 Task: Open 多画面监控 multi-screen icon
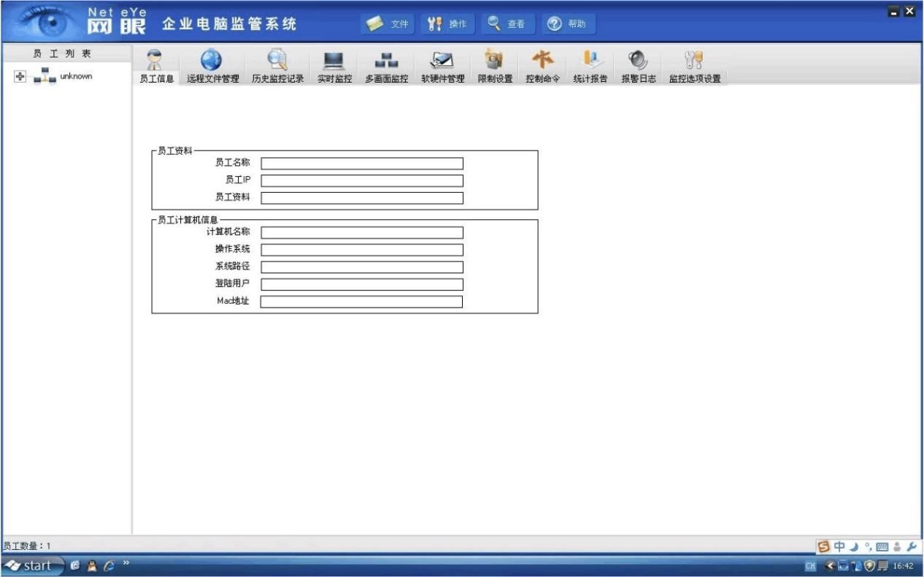(386, 61)
